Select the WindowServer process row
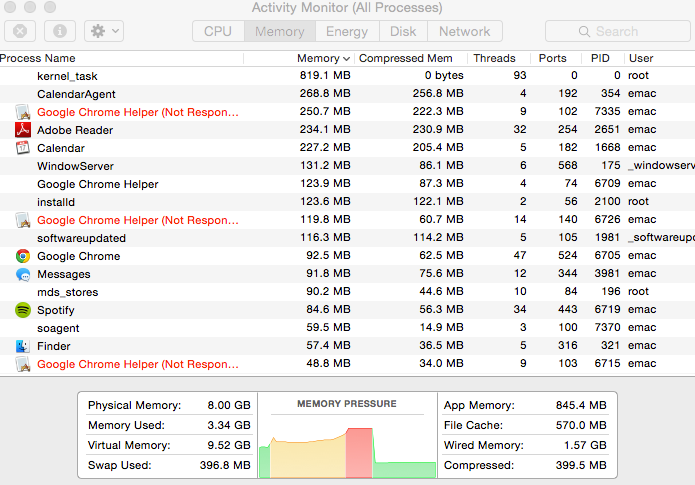The width and height of the screenshot is (695, 485). [348, 166]
